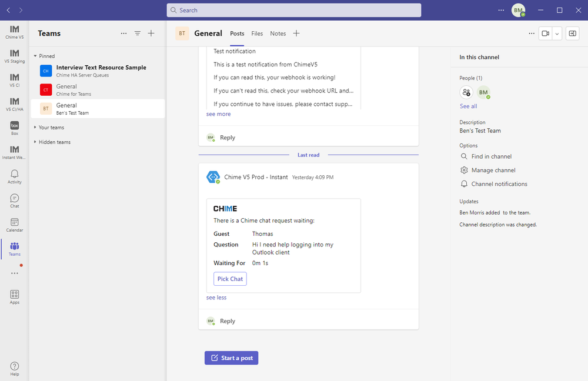
Task: Open the BT General channel avatar
Action: pyautogui.click(x=182, y=34)
